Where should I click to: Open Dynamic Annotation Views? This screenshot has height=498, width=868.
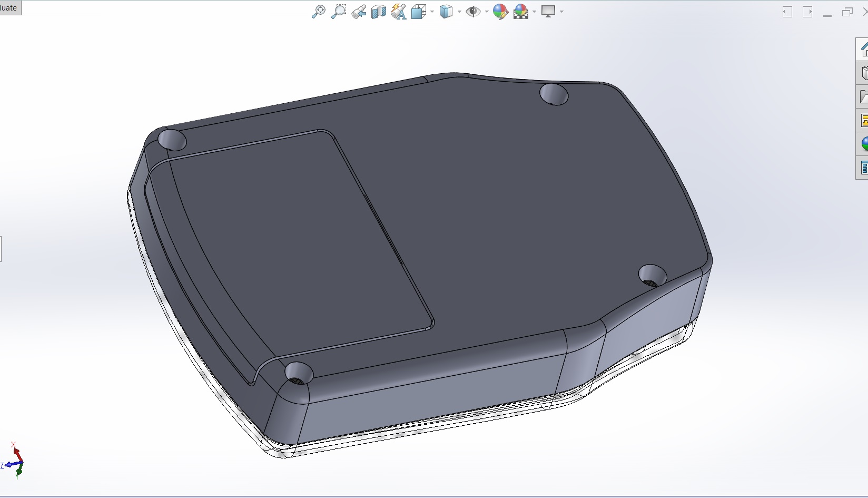tap(399, 12)
